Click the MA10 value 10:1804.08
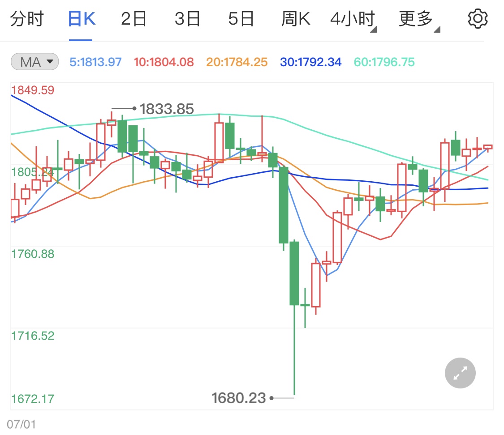 (x=164, y=62)
